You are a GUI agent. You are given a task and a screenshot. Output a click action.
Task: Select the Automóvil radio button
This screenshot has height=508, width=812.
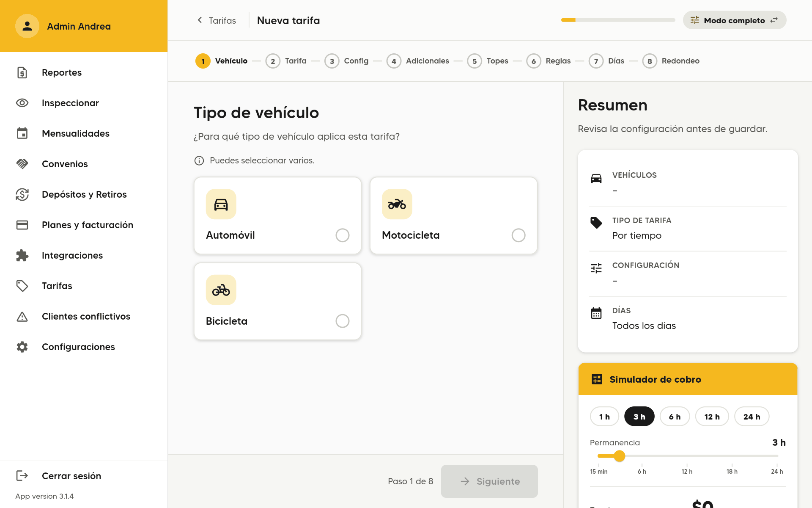coord(343,235)
